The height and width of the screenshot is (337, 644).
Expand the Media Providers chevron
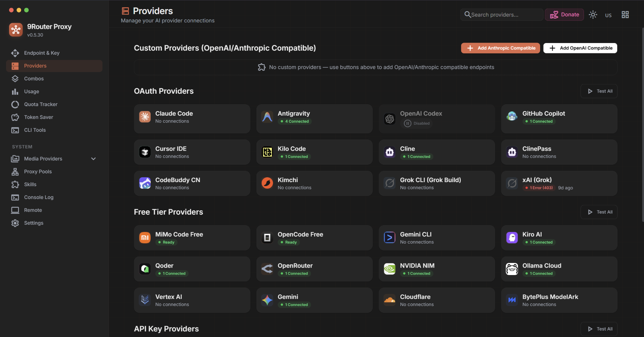(94, 159)
